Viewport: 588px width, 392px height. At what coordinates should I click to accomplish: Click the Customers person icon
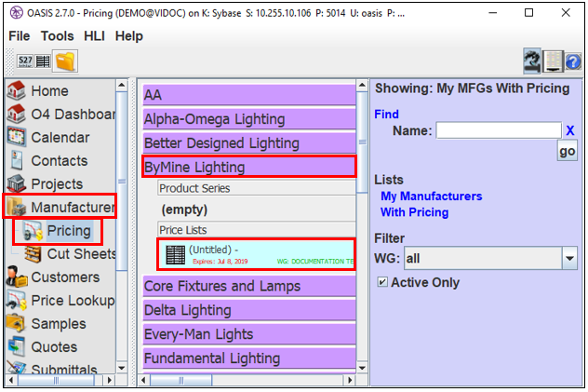[17, 277]
